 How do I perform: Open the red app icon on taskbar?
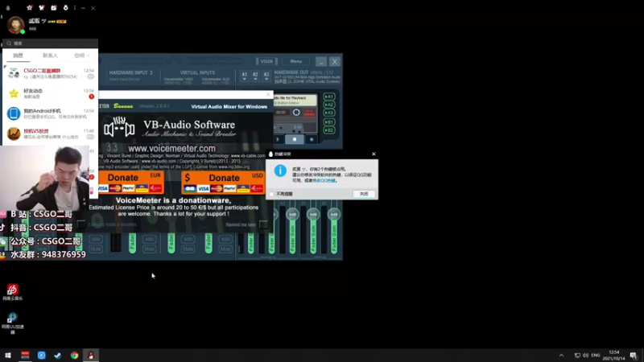25,356
